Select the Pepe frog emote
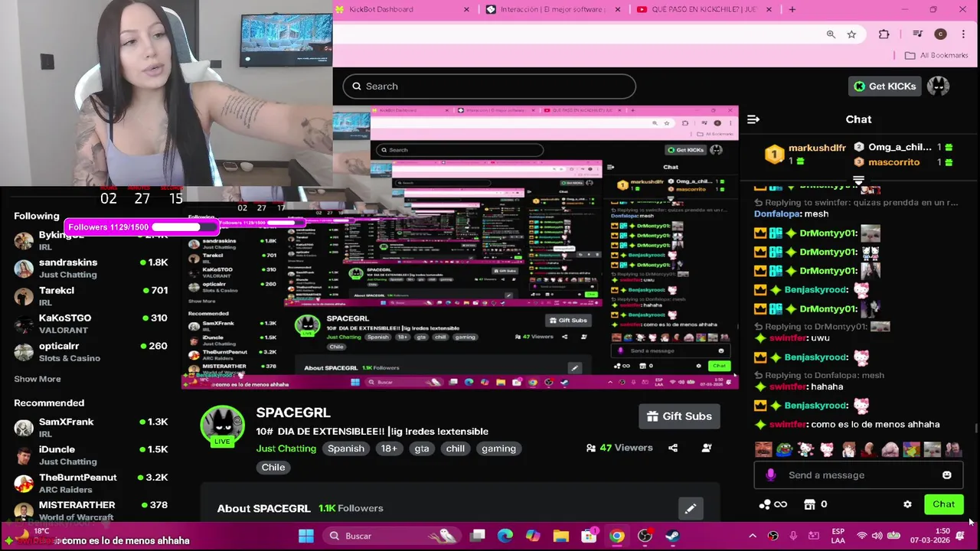This screenshot has height=551, width=980. tap(785, 450)
